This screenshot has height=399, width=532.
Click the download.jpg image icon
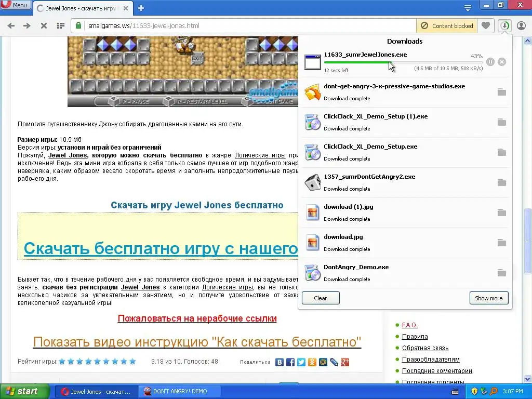[x=312, y=243]
